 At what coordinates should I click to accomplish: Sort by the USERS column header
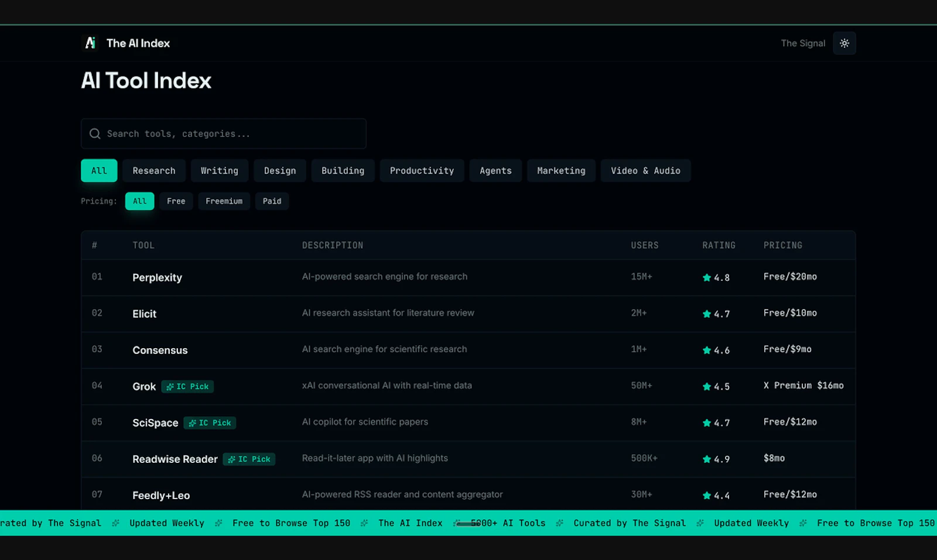pos(645,245)
